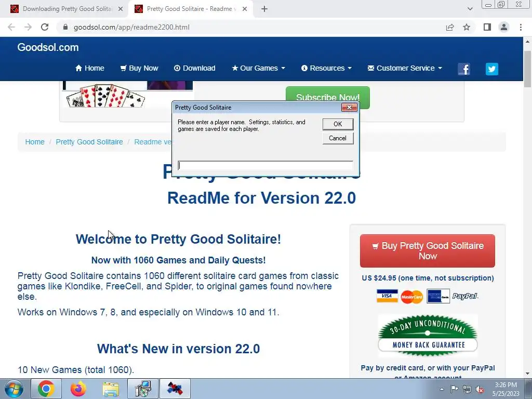Click OK in the player name dialog
This screenshot has width=532, height=399.
338,124
